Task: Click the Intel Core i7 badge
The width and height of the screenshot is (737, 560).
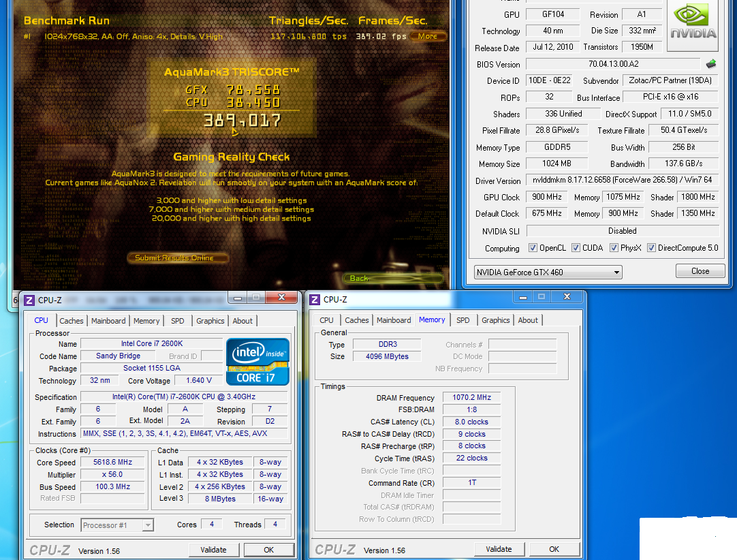Action: click(x=257, y=362)
